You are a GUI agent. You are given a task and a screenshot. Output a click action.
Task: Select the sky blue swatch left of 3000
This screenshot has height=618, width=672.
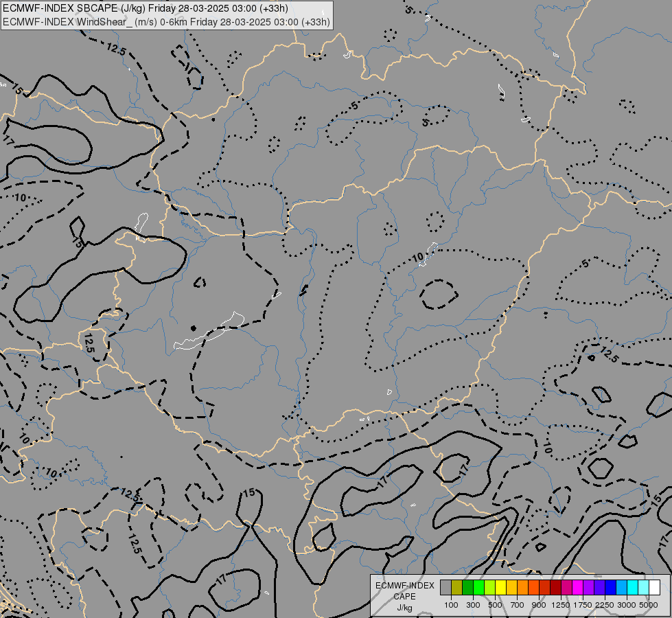point(621,587)
